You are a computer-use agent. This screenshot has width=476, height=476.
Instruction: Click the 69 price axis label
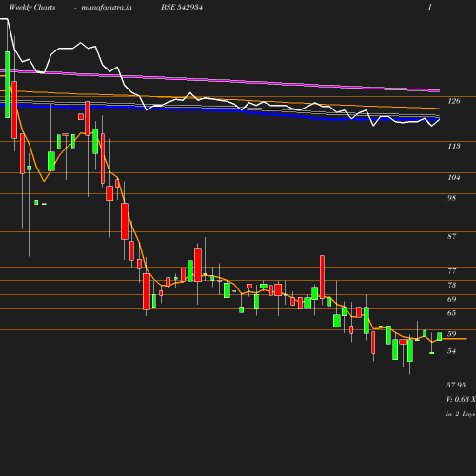click(451, 299)
